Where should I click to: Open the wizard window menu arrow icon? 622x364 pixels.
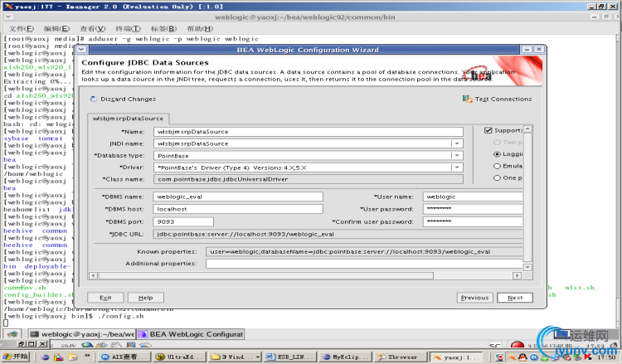tap(81, 50)
